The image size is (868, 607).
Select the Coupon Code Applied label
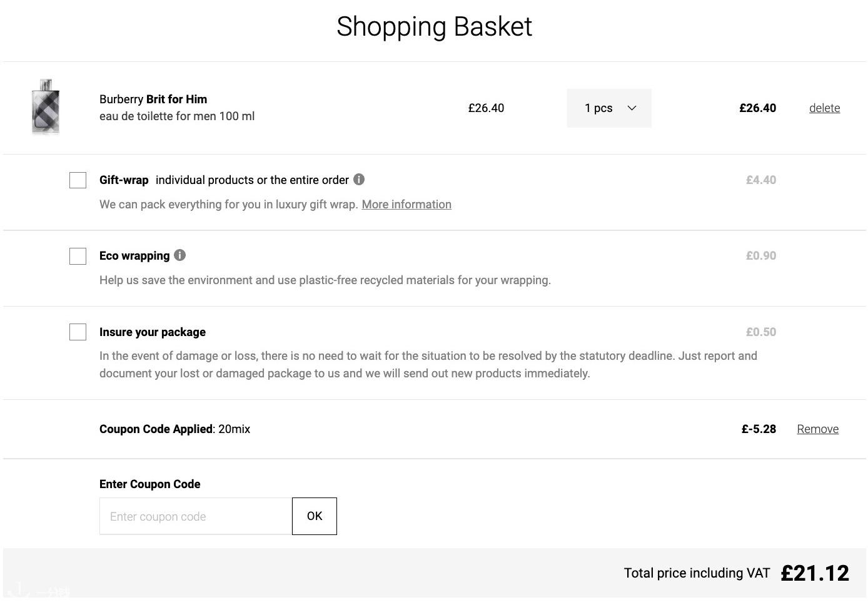[156, 429]
